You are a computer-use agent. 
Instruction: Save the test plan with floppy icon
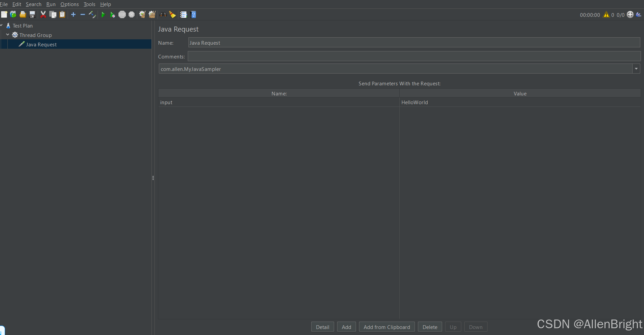click(32, 14)
